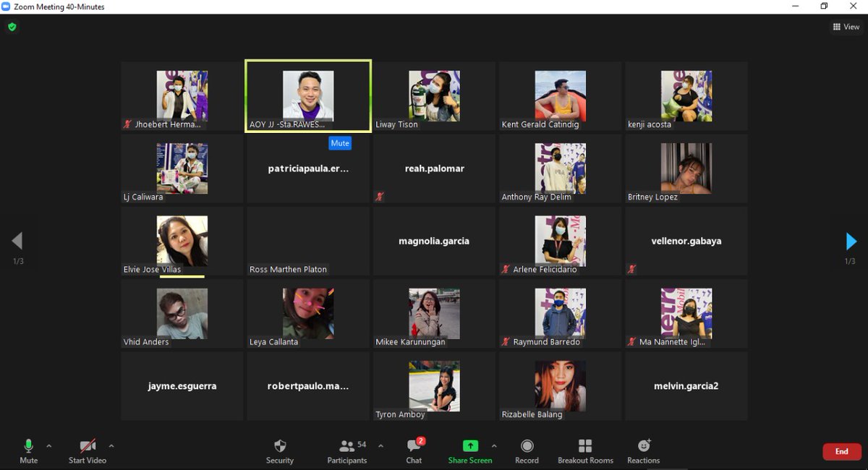Expand audio options arrow beside Mute
The image size is (868, 470).
[x=49, y=445]
